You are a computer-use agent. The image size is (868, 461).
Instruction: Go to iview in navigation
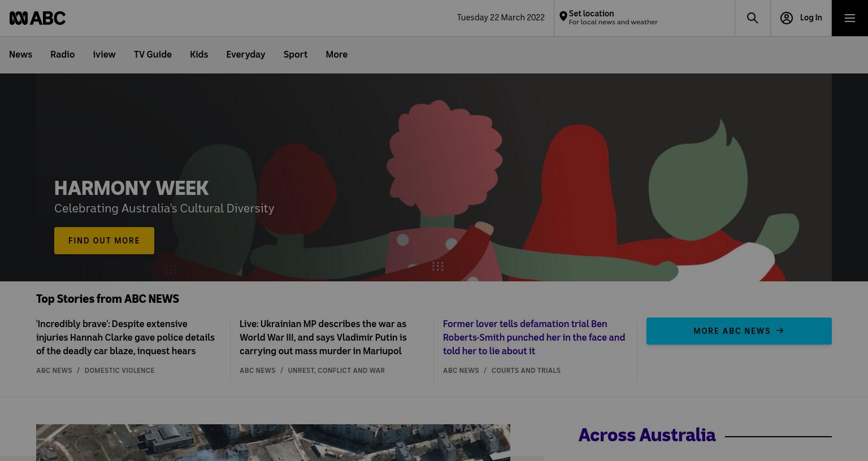tap(104, 55)
